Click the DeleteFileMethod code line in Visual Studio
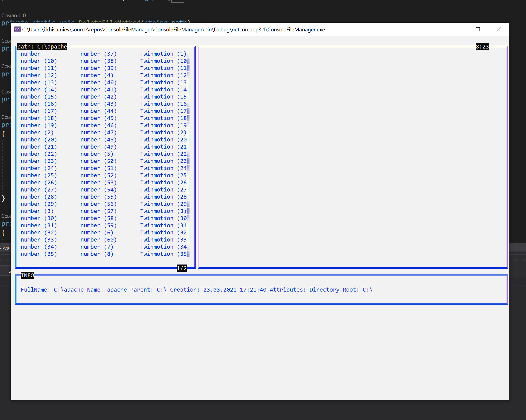This screenshot has width=526, height=420. 102,22
